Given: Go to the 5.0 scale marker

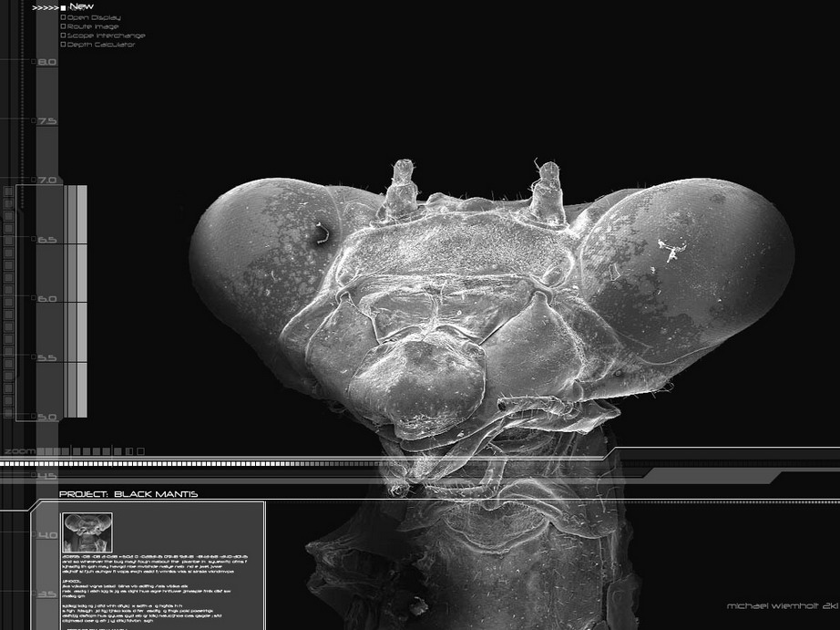Looking at the screenshot, I should tap(47, 418).
